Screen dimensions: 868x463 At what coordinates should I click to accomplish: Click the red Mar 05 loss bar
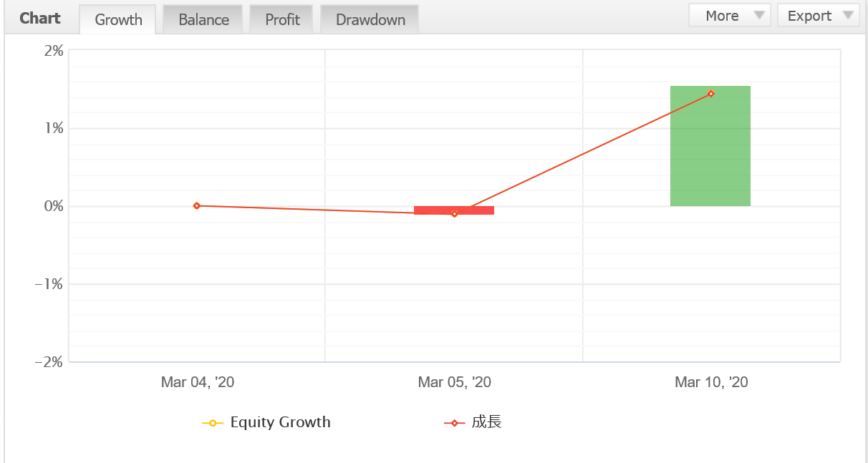[x=454, y=210]
